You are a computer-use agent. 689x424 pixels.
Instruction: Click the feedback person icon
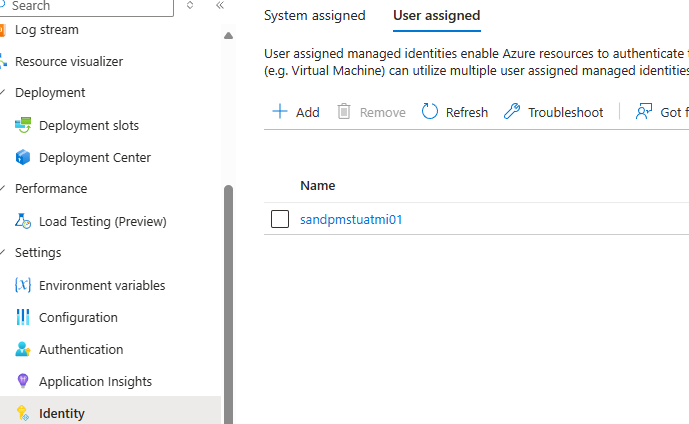(644, 112)
